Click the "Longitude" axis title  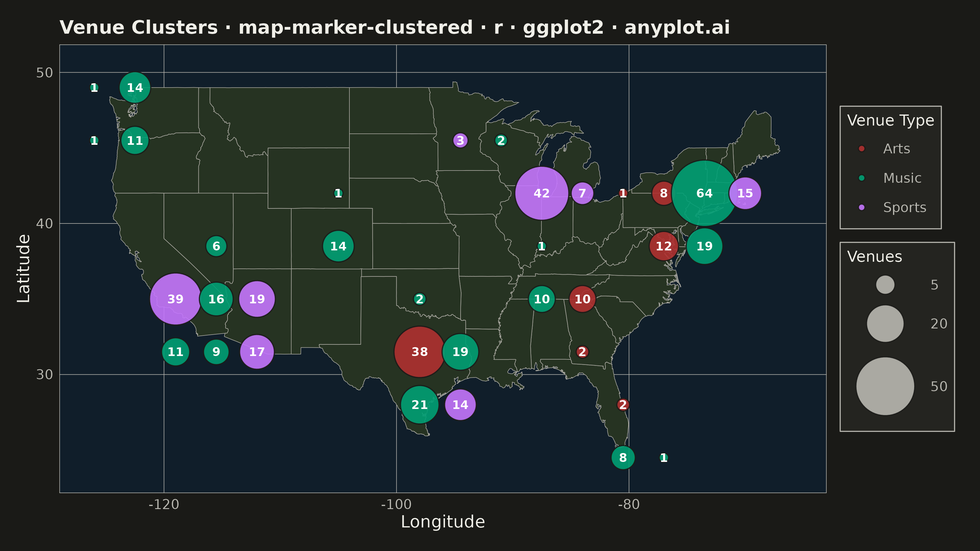click(443, 522)
